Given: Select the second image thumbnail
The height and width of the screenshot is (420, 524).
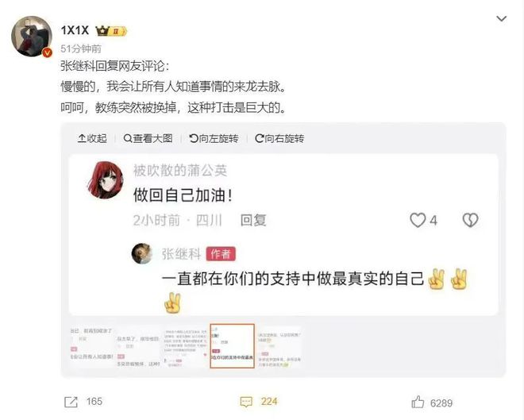Looking at the screenshot, I should pyautogui.click(x=138, y=346).
